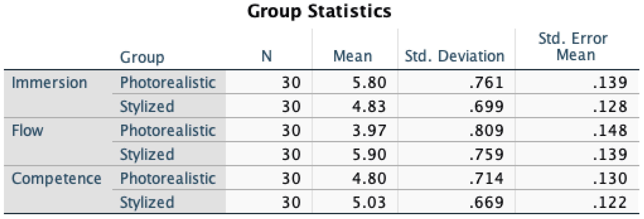Select the std. error value .122
The height and width of the screenshot is (219, 644).
[x=610, y=202]
